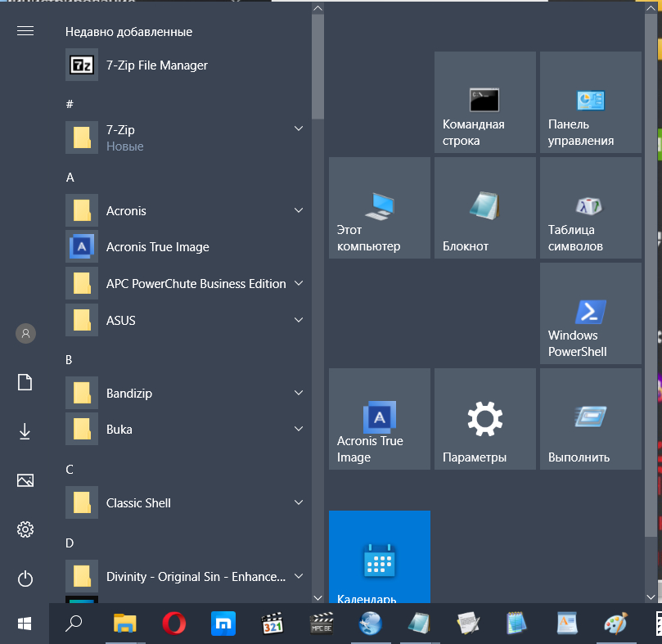Open taskbar Search magnifier
This screenshot has height=644, width=662.
point(74,624)
